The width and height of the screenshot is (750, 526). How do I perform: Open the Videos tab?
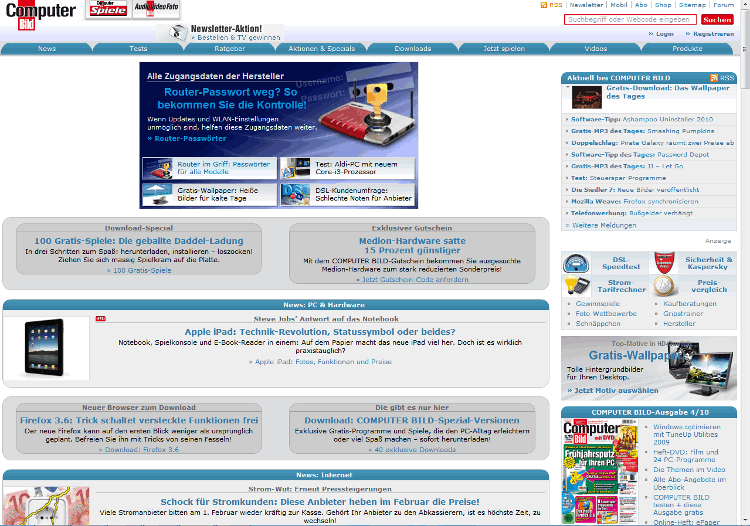coord(596,48)
